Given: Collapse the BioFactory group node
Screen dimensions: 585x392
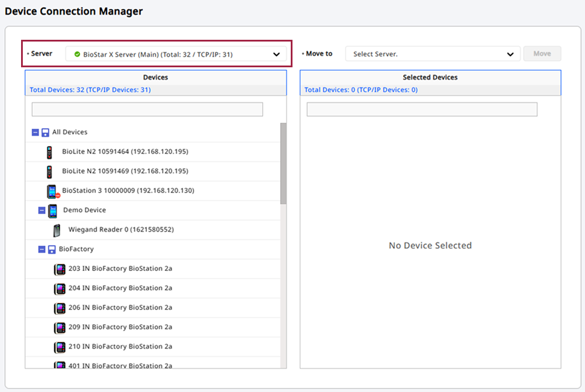Looking at the screenshot, I should (x=42, y=249).
